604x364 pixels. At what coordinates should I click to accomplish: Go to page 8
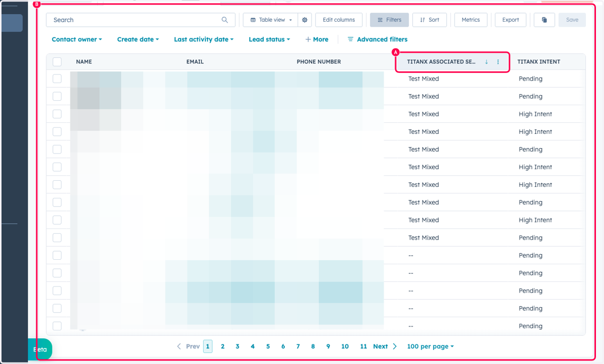click(313, 346)
